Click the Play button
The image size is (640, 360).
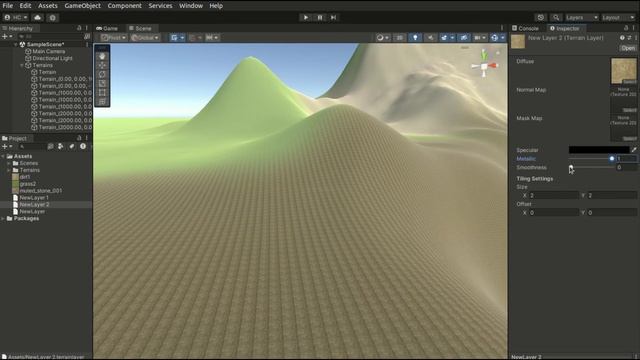(306, 18)
